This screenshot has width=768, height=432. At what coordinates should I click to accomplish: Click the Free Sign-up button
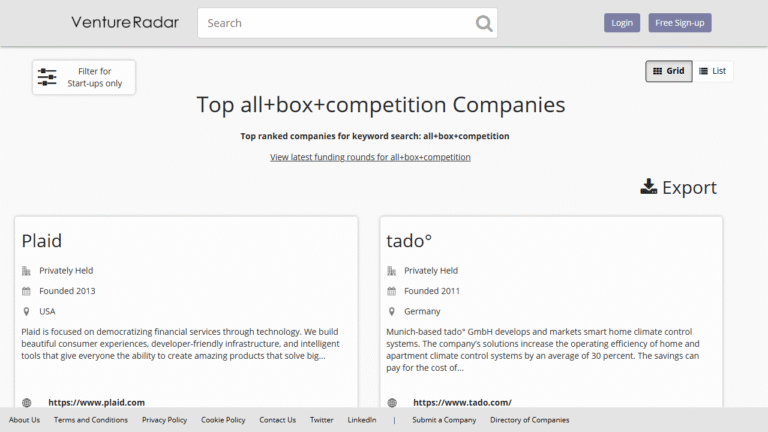click(x=680, y=23)
